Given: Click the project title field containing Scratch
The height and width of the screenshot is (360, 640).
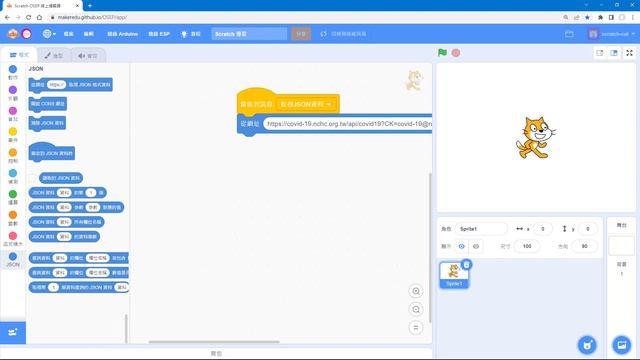Looking at the screenshot, I should (249, 34).
